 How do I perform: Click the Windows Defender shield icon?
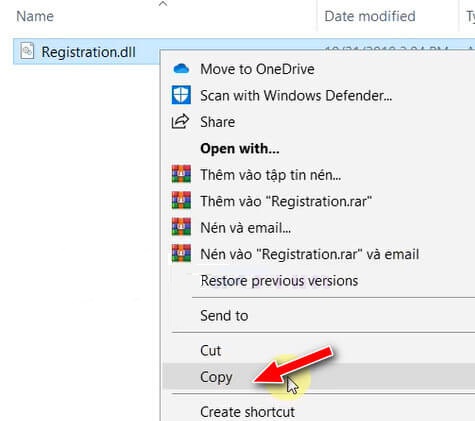pyautogui.click(x=181, y=95)
